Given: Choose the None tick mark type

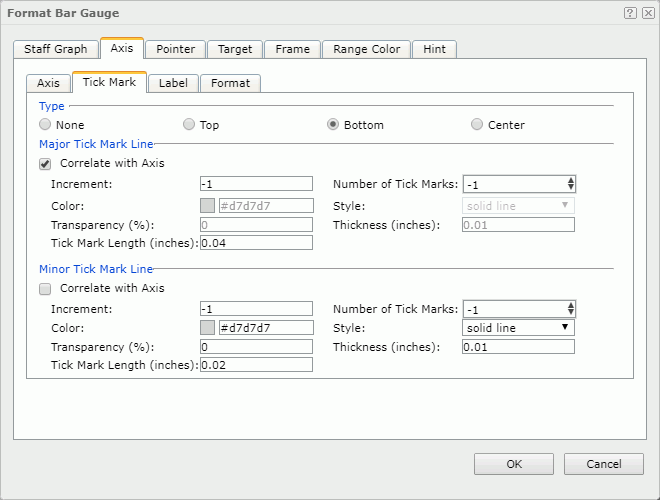Looking at the screenshot, I should (x=45, y=125).
